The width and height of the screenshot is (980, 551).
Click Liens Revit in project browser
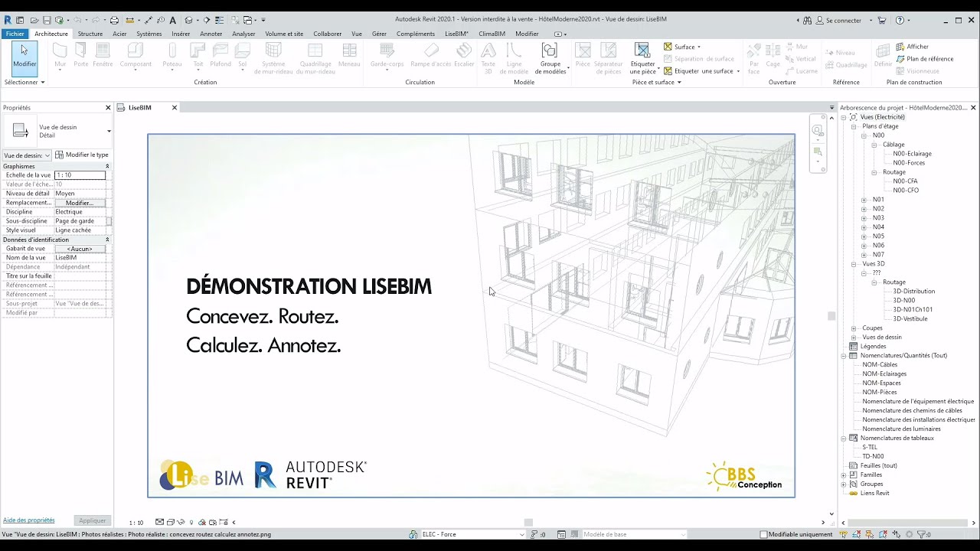click(874, 494)
